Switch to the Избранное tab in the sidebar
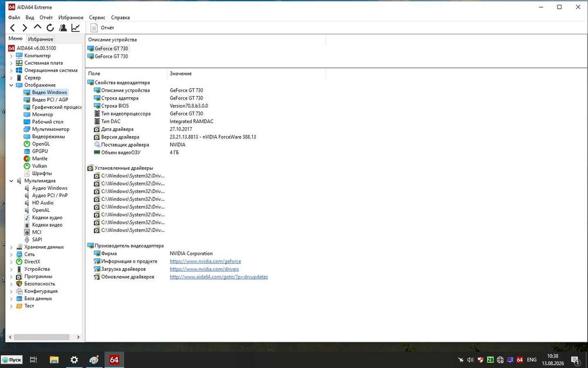 41,39
